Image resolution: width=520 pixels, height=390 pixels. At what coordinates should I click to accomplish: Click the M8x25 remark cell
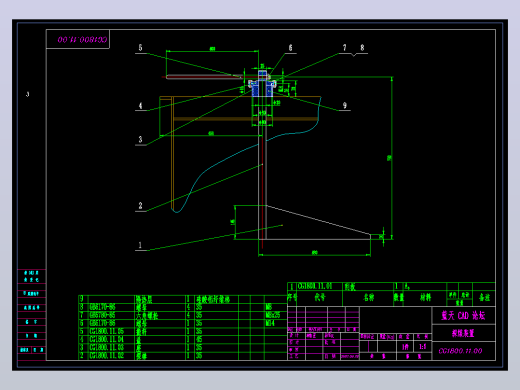[x=273, y=315]
